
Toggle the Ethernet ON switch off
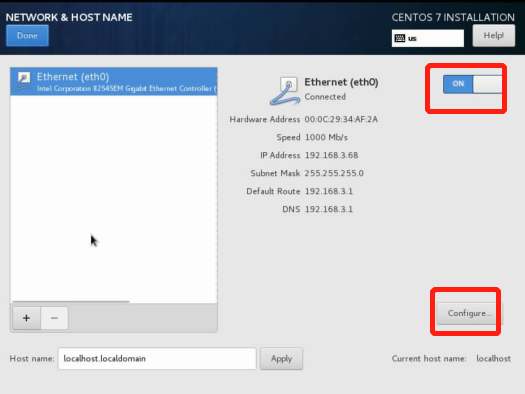472,84
